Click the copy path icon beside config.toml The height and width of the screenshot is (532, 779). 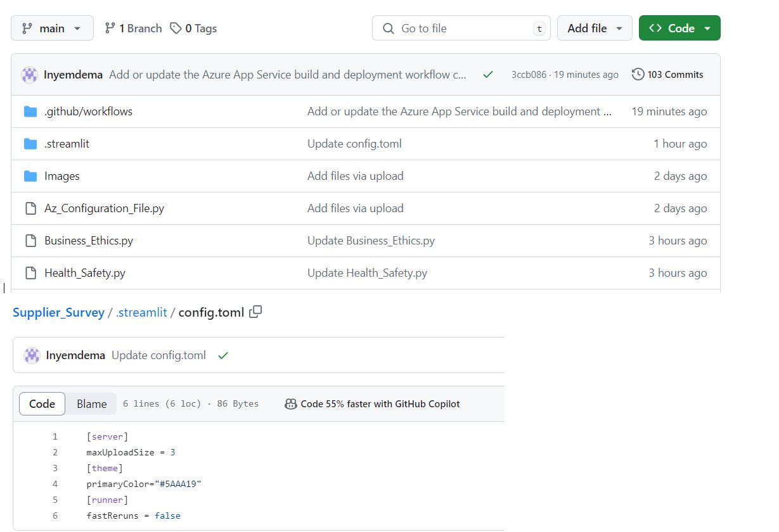click(x=255, y=312)
